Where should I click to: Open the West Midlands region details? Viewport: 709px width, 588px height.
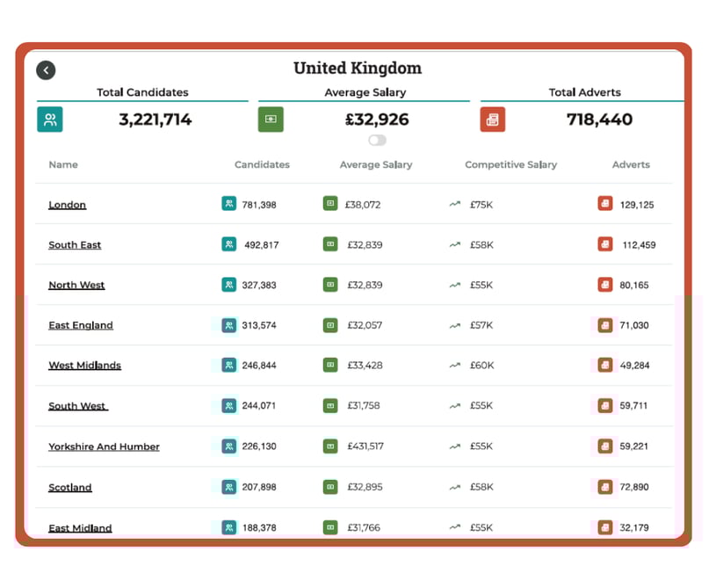coord(84,365)
